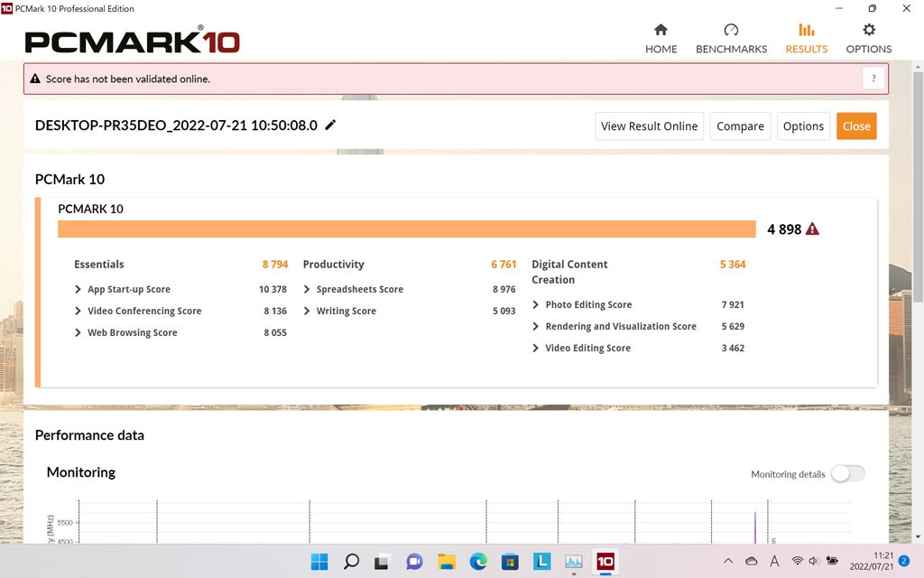Open Task View on taskbar

coord(382,562)
